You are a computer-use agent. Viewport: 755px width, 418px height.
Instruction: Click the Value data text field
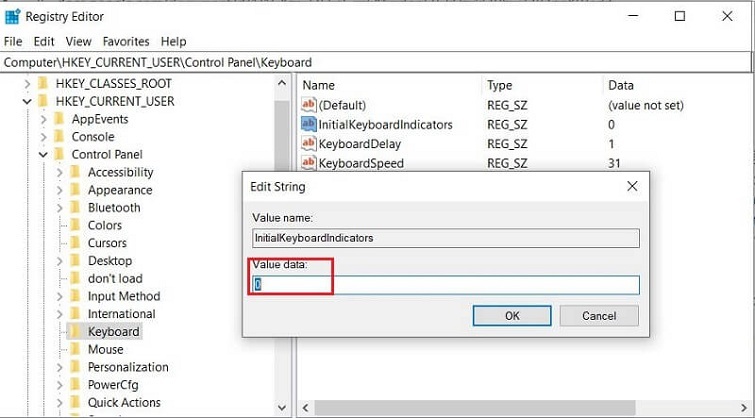click(x=445, y=285)
